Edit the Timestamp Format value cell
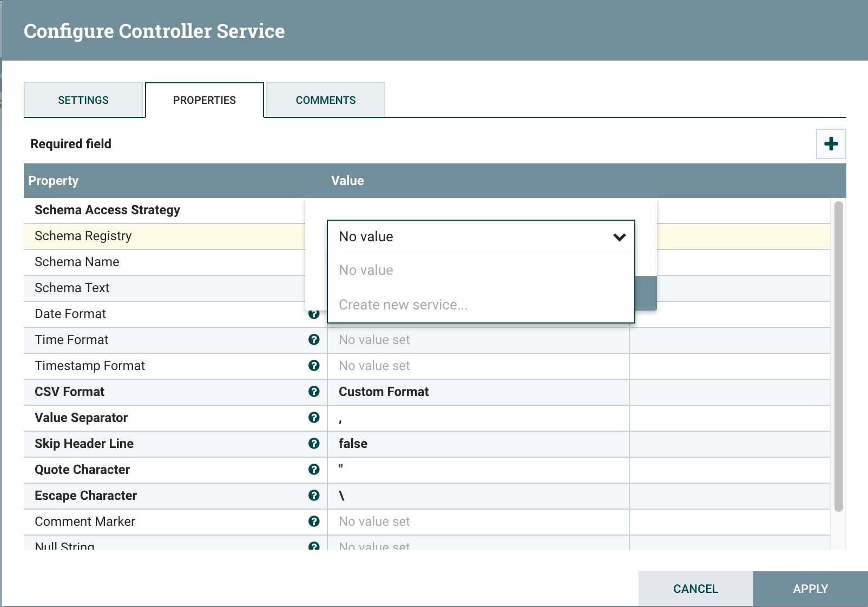 pyautogui.click(x=478, y=366)
